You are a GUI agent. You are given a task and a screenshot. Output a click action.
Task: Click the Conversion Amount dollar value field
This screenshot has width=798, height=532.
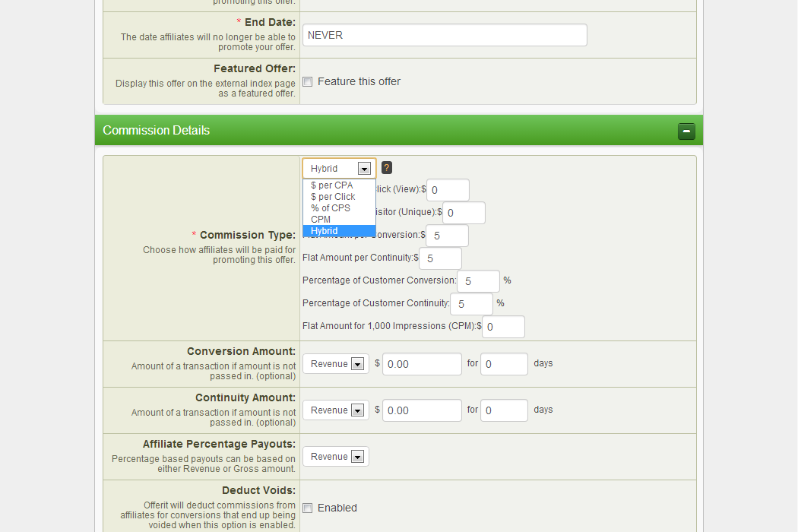(422, 364)
